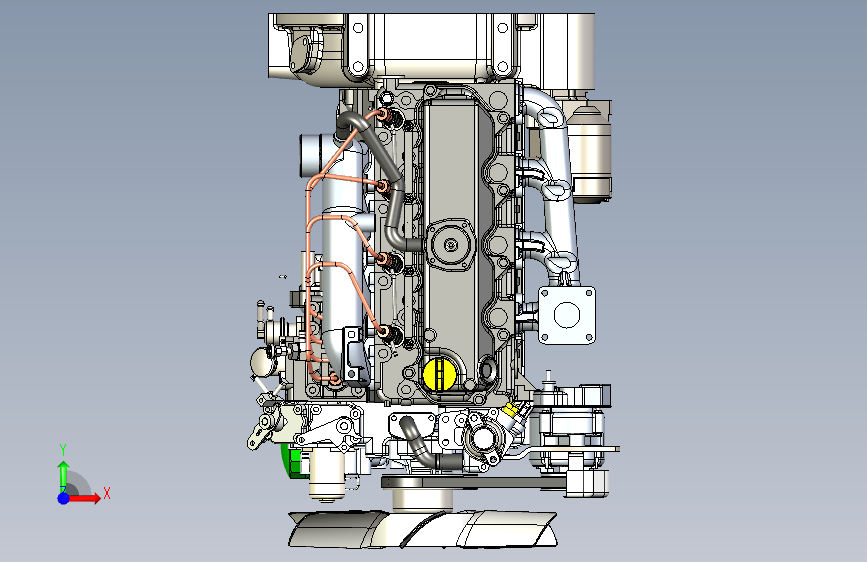Click the green Y axis arrow of triad
Screen dimensions: 867x562
coord(63,475)
